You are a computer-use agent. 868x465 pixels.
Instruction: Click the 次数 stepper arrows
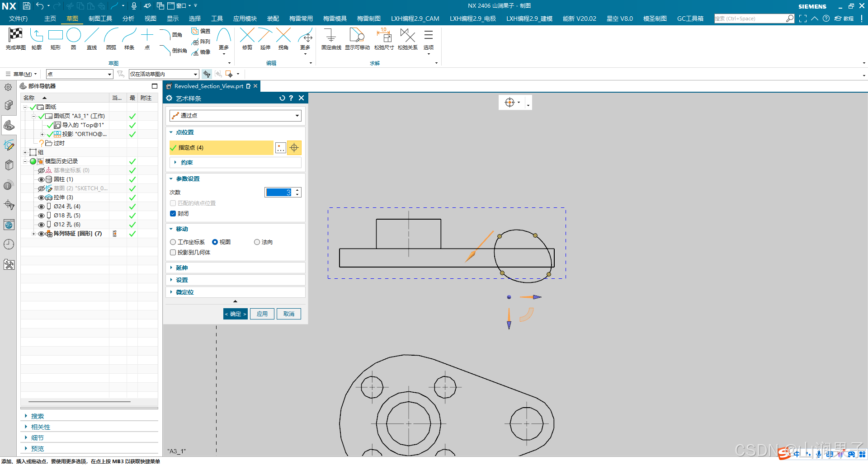[297, 193]
